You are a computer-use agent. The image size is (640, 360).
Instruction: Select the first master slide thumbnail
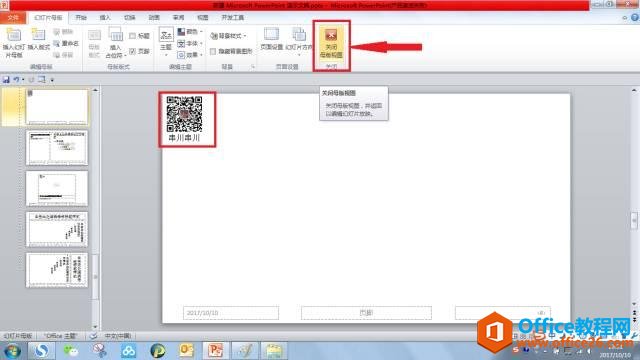[x=57, y=107]
